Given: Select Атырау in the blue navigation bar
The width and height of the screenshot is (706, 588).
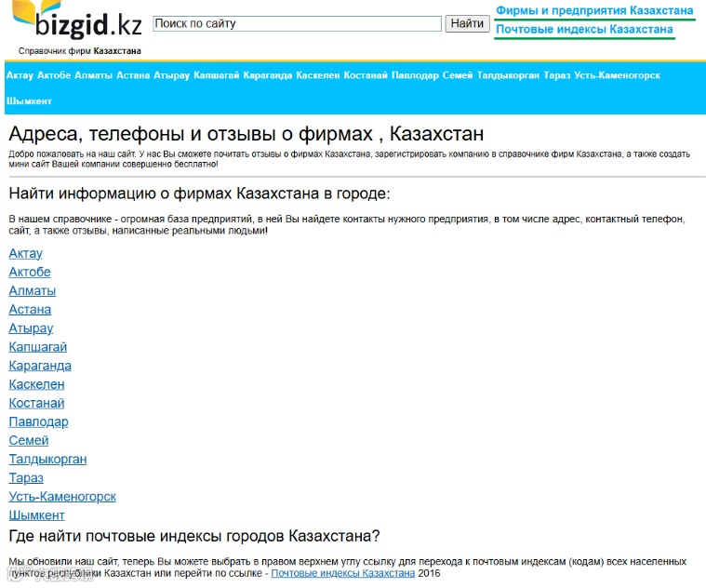Looking at the screenshot, I should 171,75.
